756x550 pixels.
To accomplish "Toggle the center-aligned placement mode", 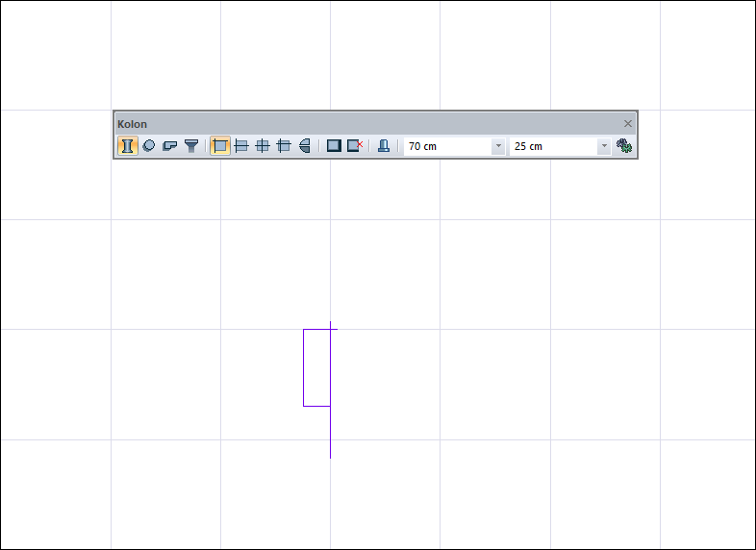I will pyautogui.click(x=263, y=145).
